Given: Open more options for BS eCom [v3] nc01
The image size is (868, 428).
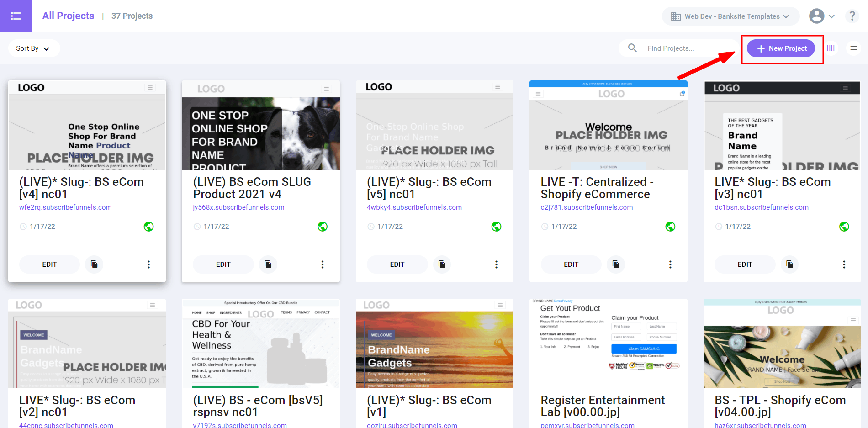Looking at the screenshot, I should point(844,264).
